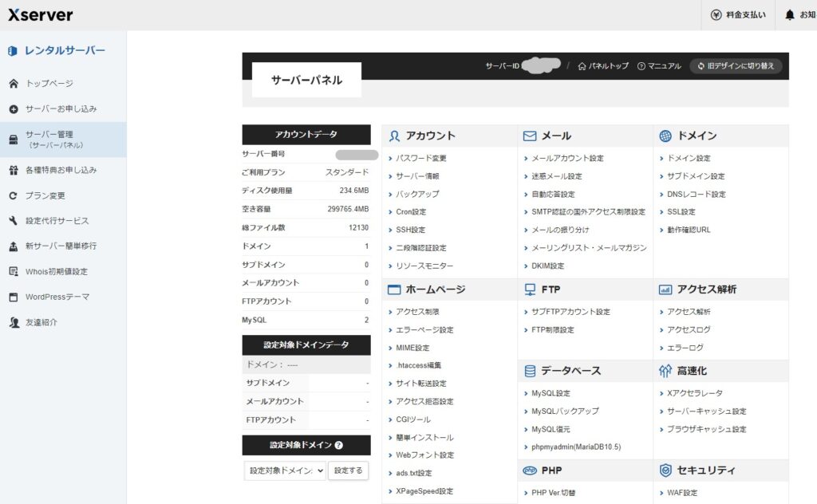Screen dimensions: 817x504
Task: Open the マニュアル link
Action: 659,66
